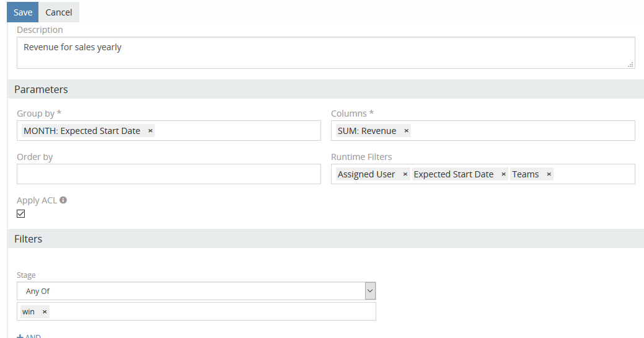This screenshot has height=338, width=644.
Task: Click the stage values input field
Action: pos(211,312)
